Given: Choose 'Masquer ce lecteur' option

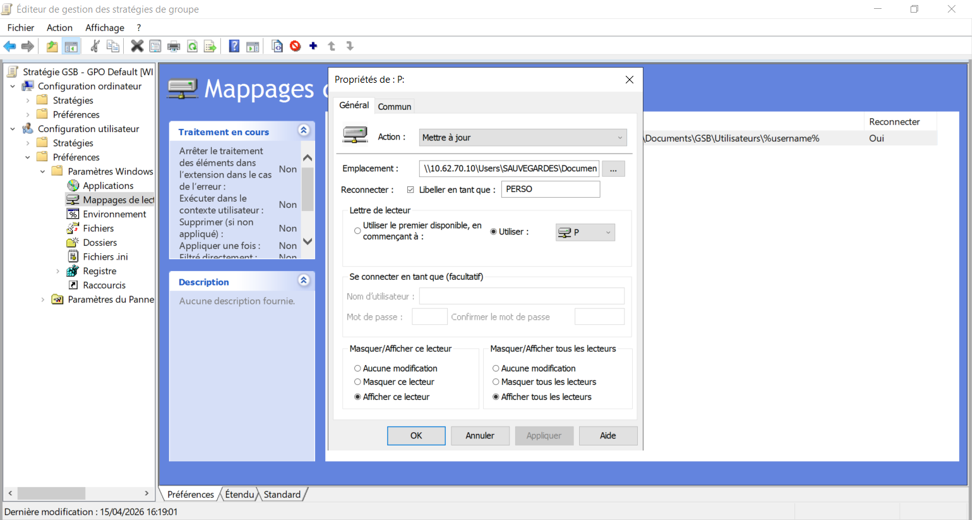Looking at the screenshot, I should (x=357, y=382).
